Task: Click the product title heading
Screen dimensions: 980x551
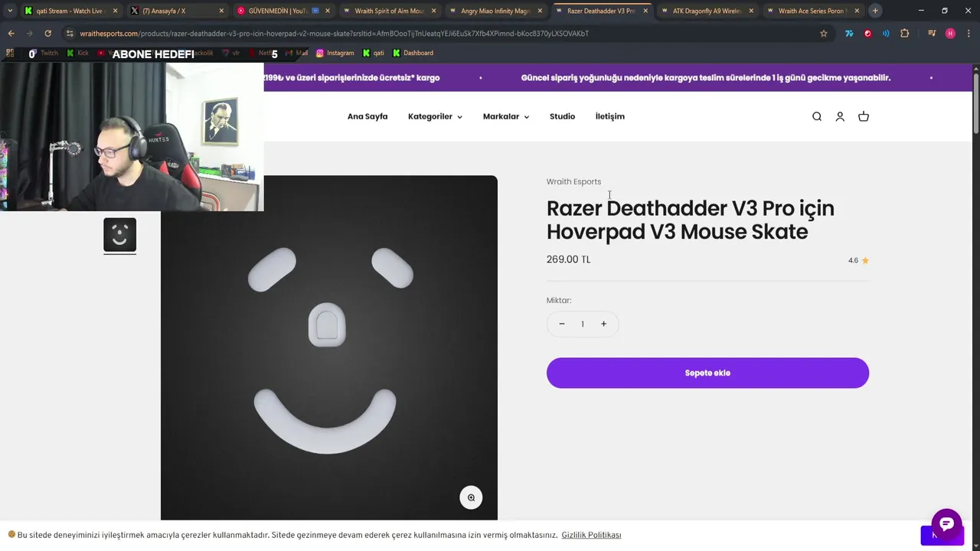Action: click(690, 220)
